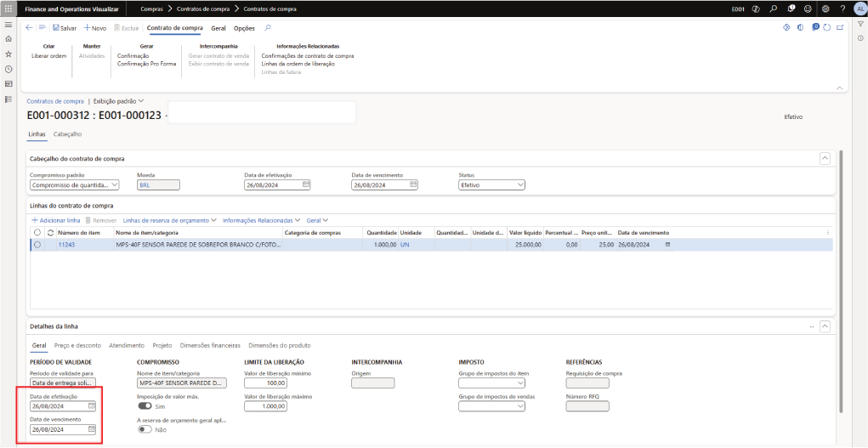This screenshot has width=868, height=448.
Task: Switch to the Preço e desconto tab
Action: point(77,346)
